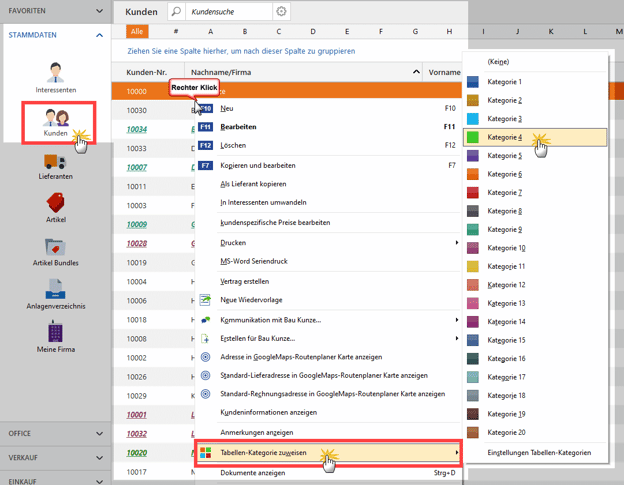Click the Alle filter button
The image size is (624, 485).
click(136, 32)
